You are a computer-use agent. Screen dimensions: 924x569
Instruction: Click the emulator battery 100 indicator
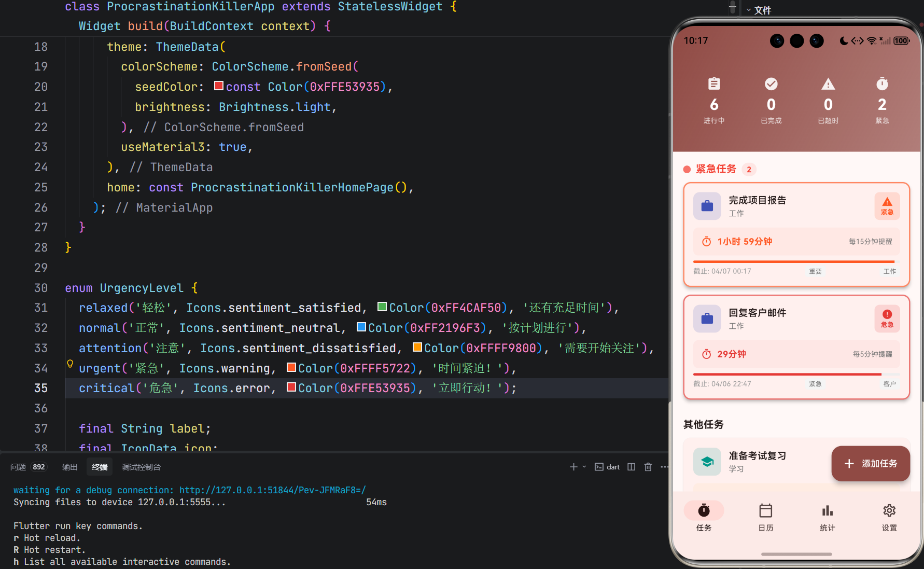click(901, 40)
